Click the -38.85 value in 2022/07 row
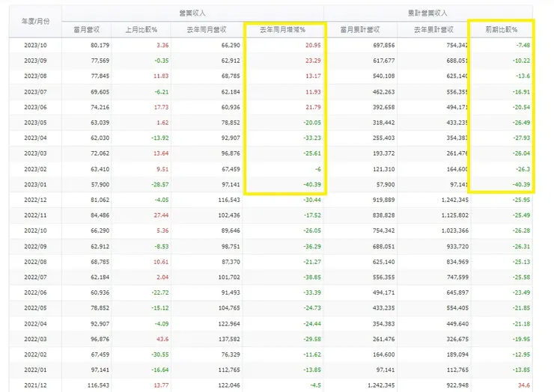554x392 pixels. coord(312,278)
